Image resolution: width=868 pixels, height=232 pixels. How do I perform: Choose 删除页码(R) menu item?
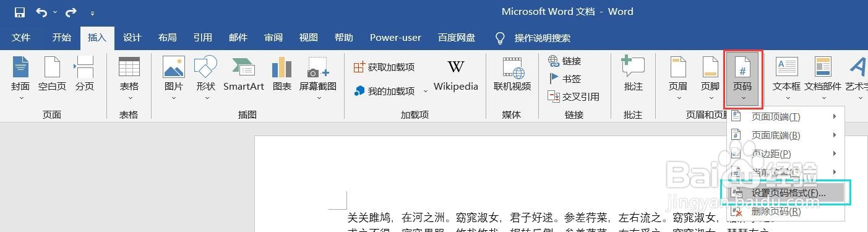pyautogui.click(x=786, y=212)
